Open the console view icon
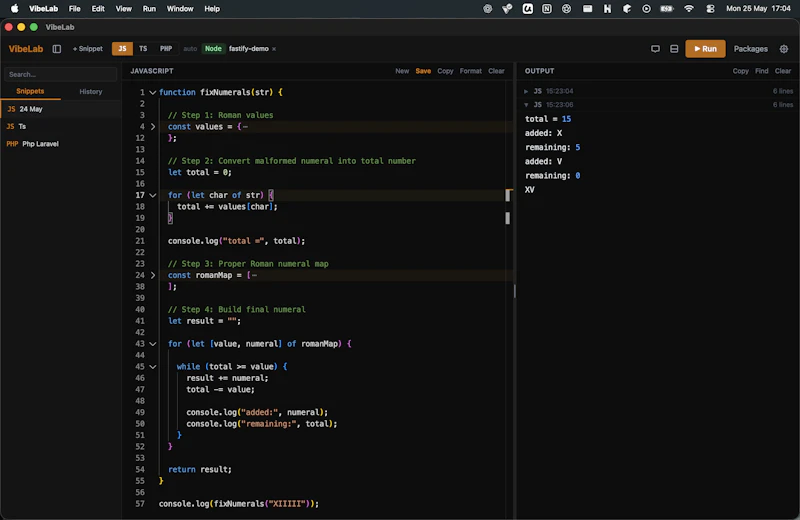The width and height of the screenshot is (800, 520). (655, 49)
